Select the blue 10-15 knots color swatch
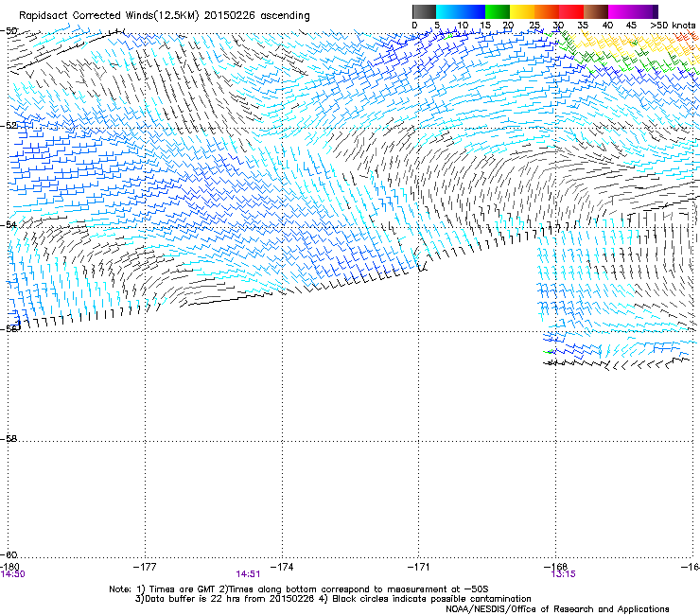This screenshot has height=615, width=700. point(473,11)
